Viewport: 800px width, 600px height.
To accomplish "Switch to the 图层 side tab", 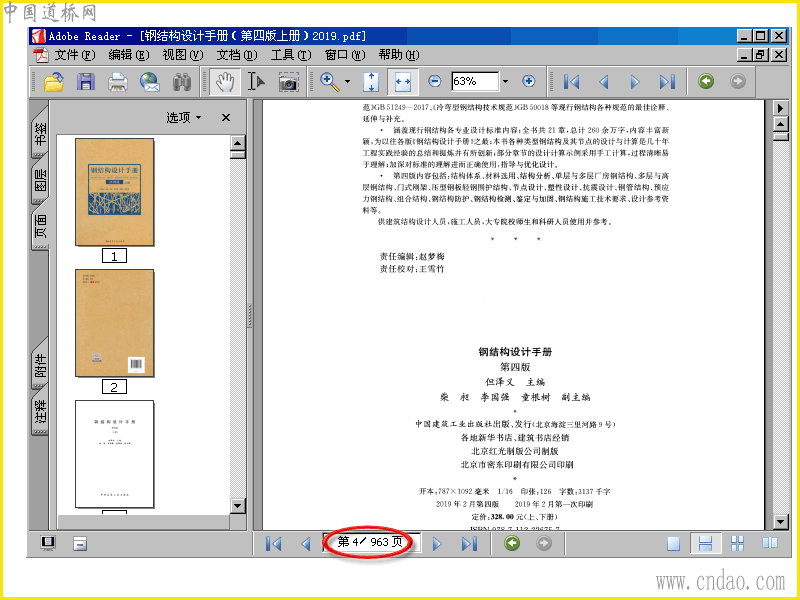I will (x=40, y=181).
